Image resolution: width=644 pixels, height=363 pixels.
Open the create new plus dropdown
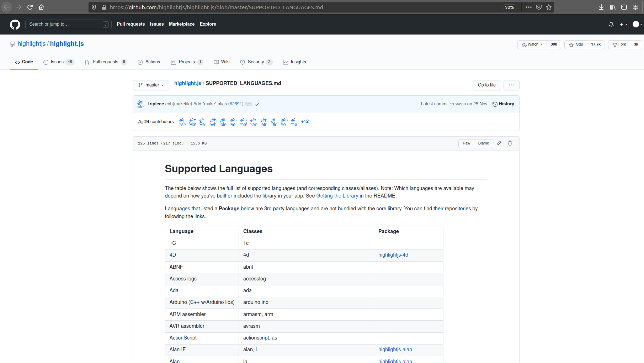(623, 24)
